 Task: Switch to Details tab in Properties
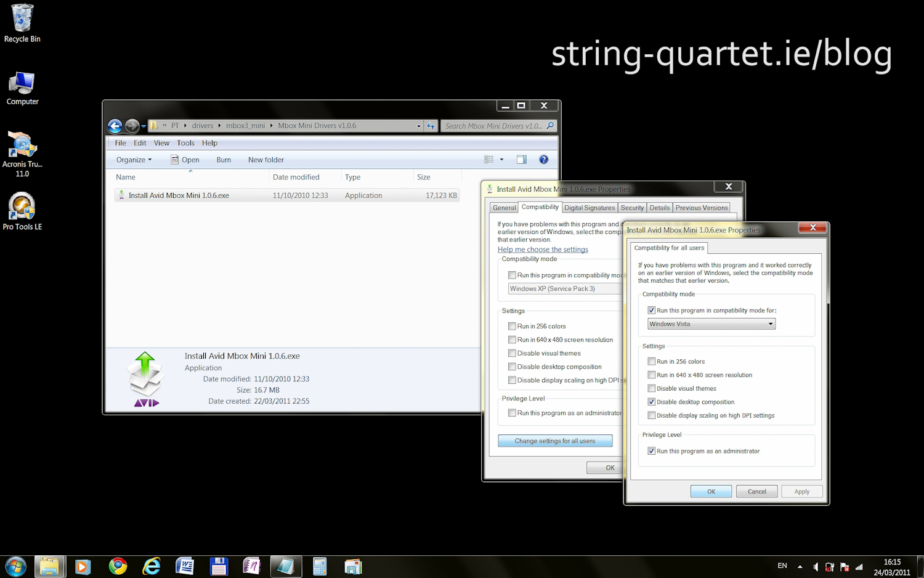tap(659, 208)
